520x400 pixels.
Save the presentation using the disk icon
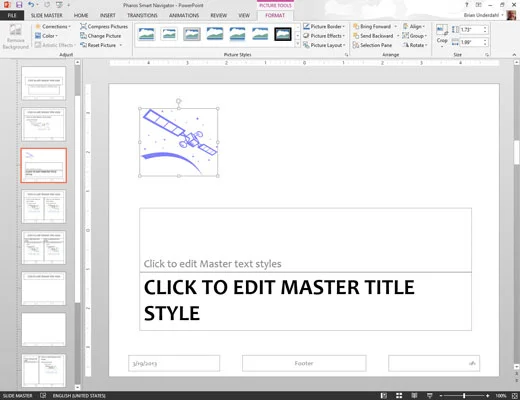pyautogui.click(x=19, y=5)
